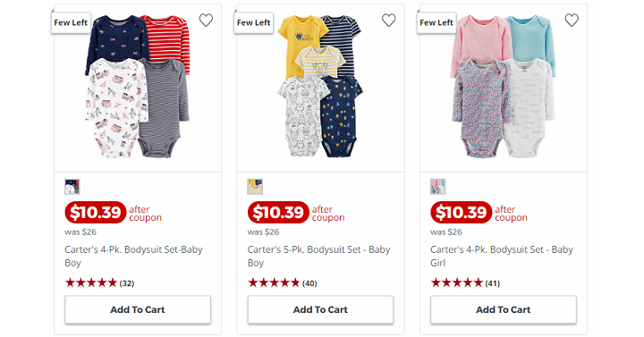
Task: View product image of pink and teal bodysuits
Action: coord(503,87)
